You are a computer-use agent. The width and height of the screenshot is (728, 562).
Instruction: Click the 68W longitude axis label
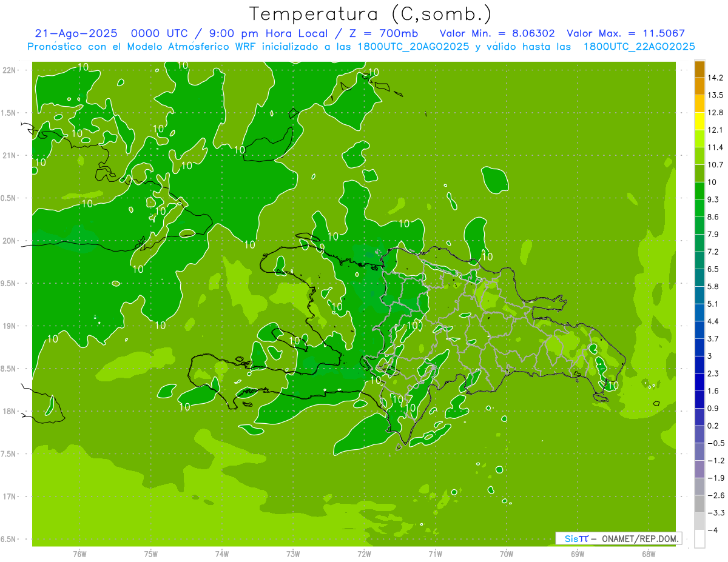click(x=649, y=554)
